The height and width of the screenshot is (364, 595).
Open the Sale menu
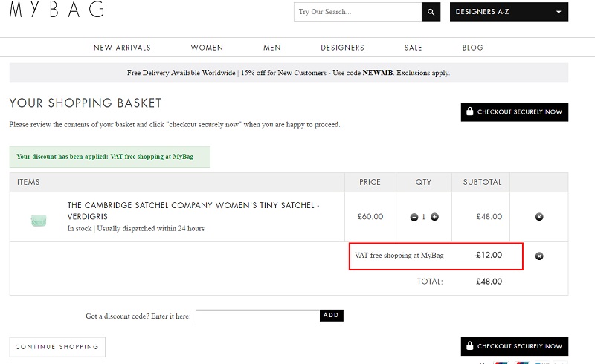point(413,48)
